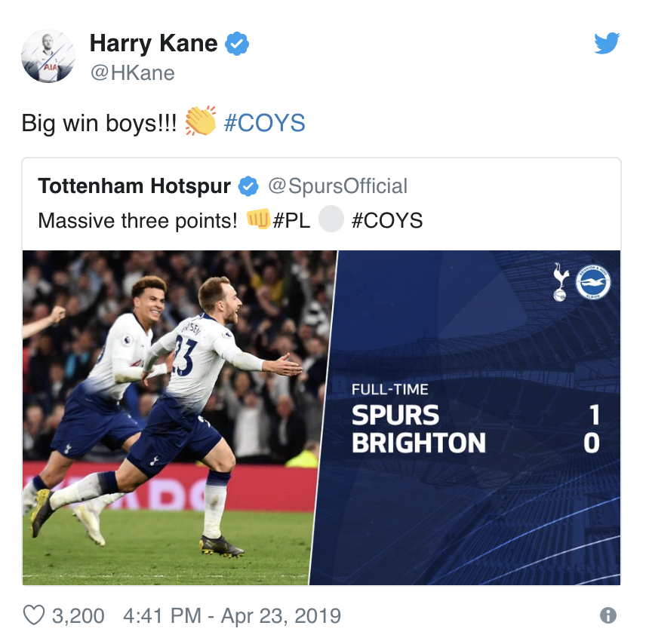Click the Harry Kane display name
The height and width of the screenshot is (644, 646).
pyautogui.click(x=154, y=44)
